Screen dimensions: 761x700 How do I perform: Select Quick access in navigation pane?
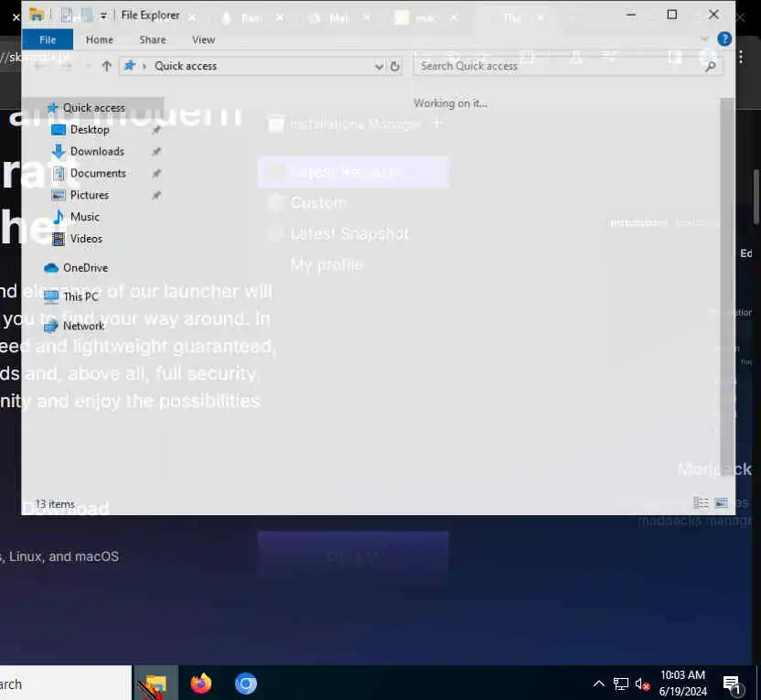pyautogui.click(x=93, y=108)
